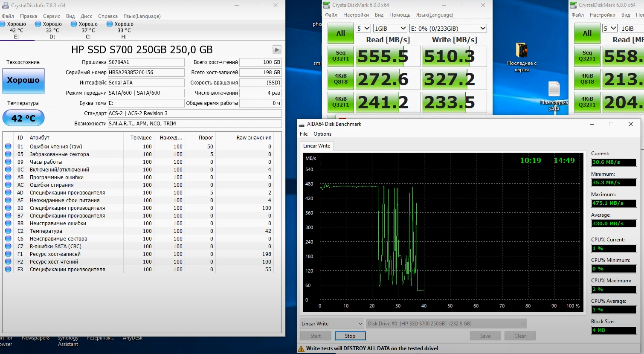Click the Режим передачи field SATA/600
This screenshot has height=354, width=644.
click(146, 93)
